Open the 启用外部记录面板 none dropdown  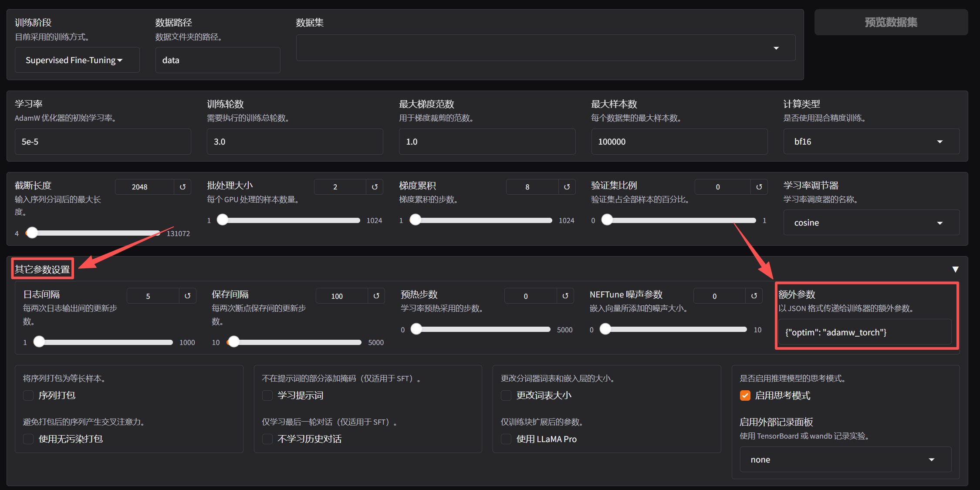(x=845, y=460)
